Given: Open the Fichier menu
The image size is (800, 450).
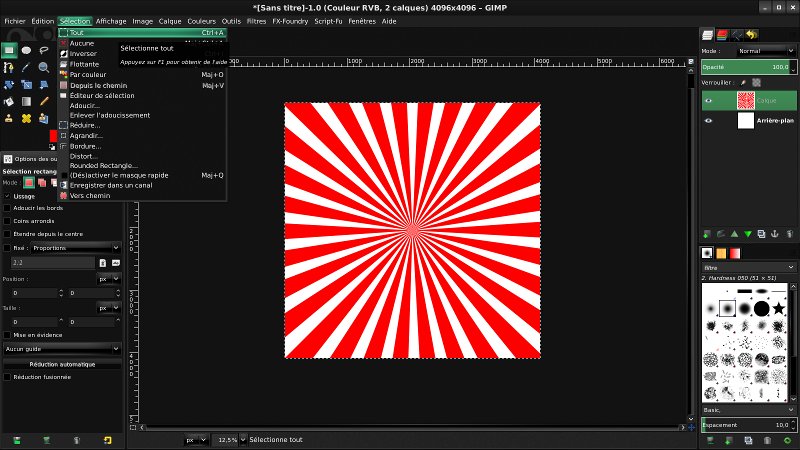Looking at the screenshot, I should 15,21.
